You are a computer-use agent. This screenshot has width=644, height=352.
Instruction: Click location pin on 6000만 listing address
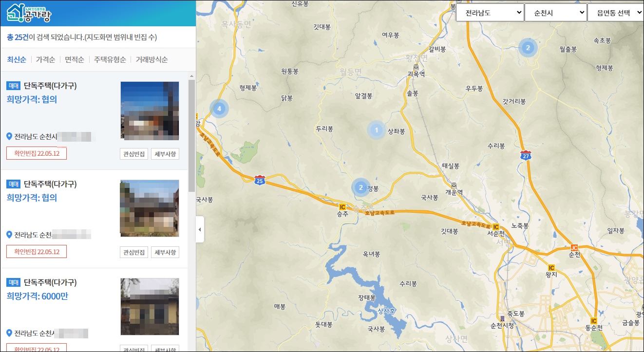click(x=9, y=333)
